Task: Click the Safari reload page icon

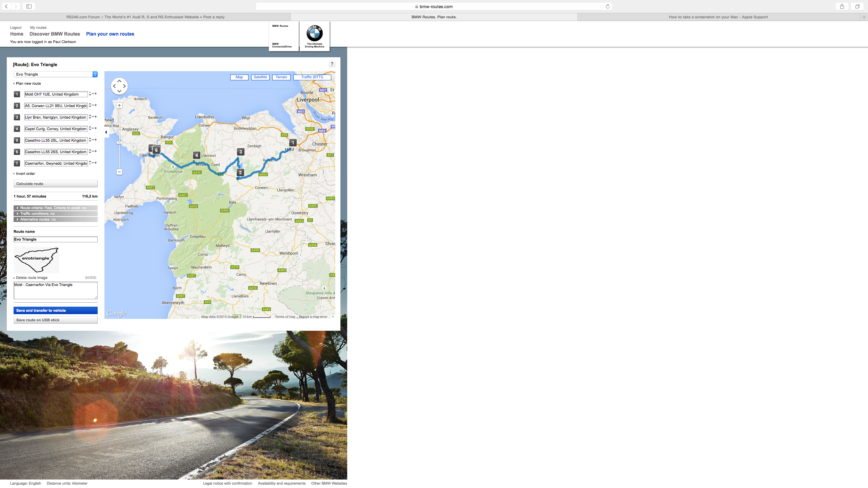Action: [608, 6]
